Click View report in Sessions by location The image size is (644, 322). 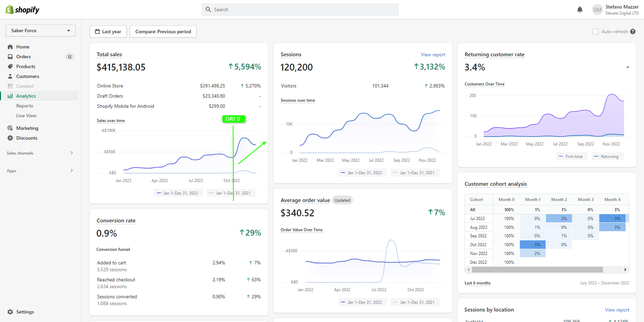(x=617, y=310)
